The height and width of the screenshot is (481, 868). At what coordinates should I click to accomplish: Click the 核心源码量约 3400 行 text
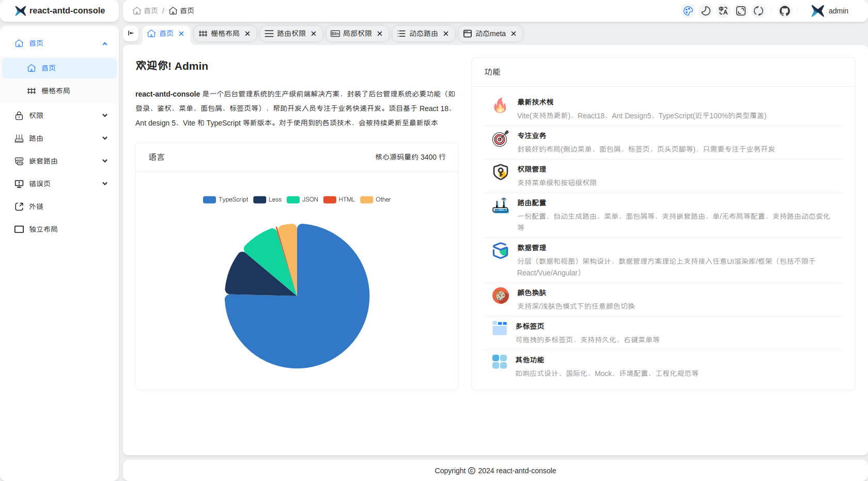pyautogui.click(x=410, y=157)
